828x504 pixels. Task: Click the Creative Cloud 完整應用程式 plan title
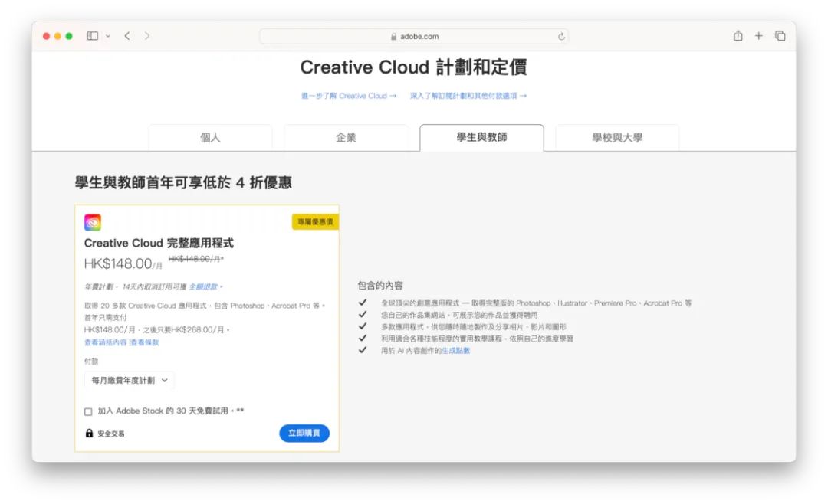tap(159, 244)
